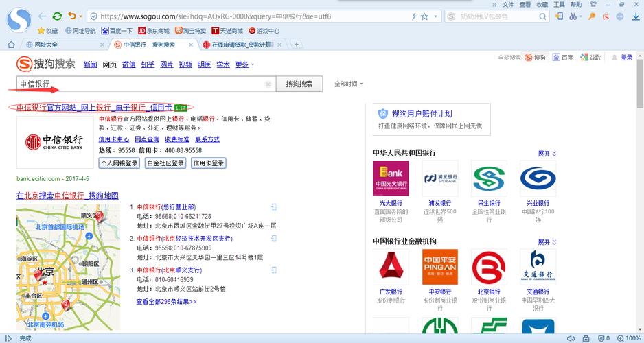
Task: Click the 登录 login link
Action: [626, 58]
